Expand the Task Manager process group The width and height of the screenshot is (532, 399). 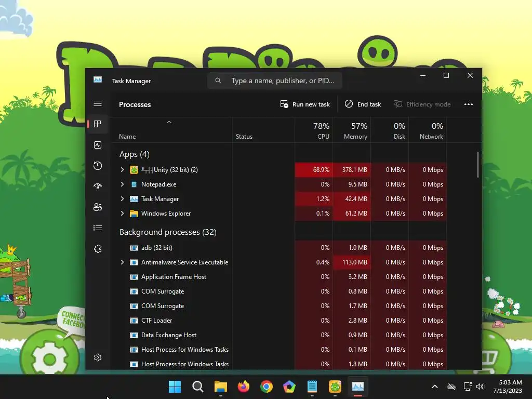(x=122, y=199)
